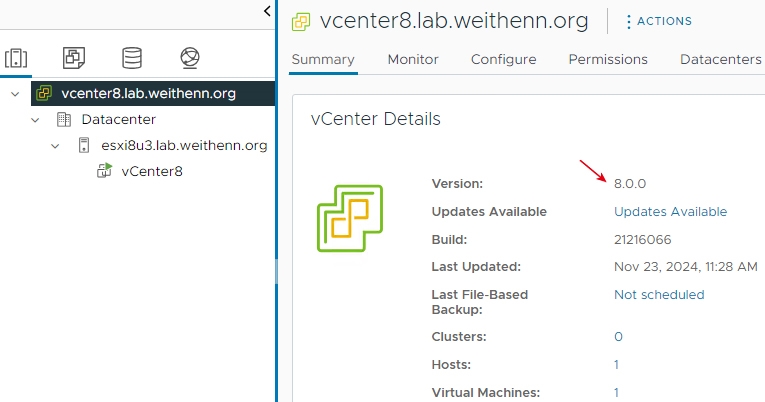Screen dimensions: 765x402
Task: Select the vCenter8 virtual machine
Action: point(152,171)
